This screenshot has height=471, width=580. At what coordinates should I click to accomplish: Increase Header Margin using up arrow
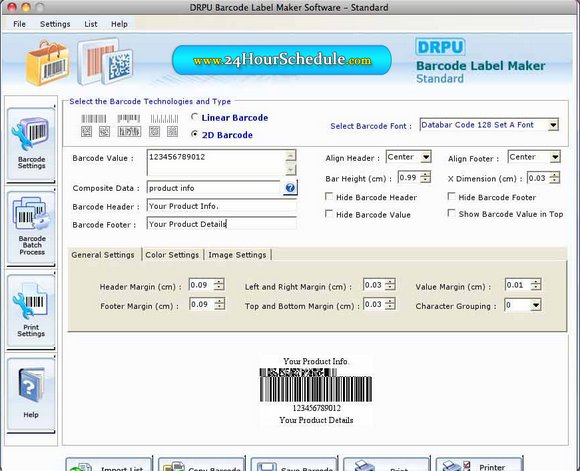click(219, 282)
